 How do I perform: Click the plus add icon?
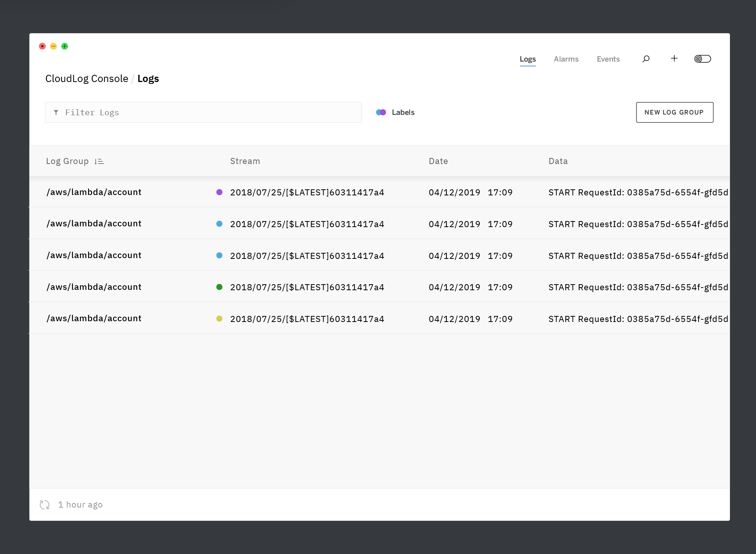(x=674, y=58)
